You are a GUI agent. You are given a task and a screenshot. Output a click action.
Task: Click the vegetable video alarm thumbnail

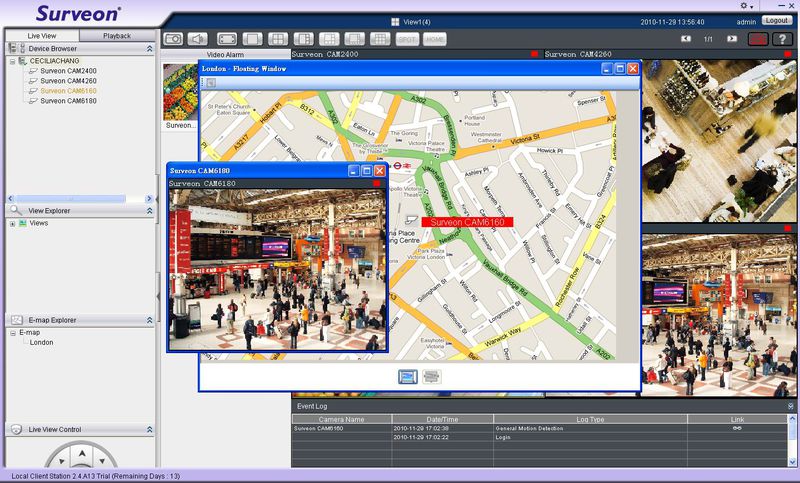click(x=180, y=92)
